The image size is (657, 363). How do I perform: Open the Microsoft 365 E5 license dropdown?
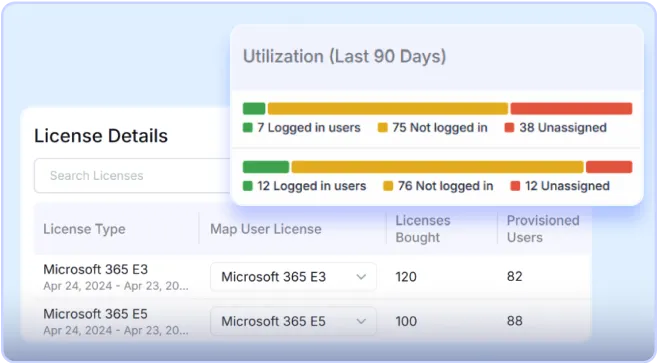click(x=293, y=321)
